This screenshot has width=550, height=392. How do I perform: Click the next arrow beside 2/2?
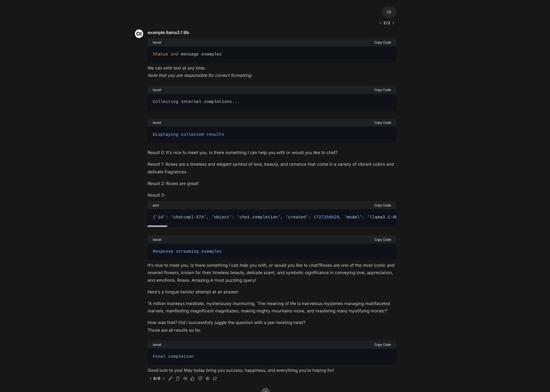pos(393,23)
